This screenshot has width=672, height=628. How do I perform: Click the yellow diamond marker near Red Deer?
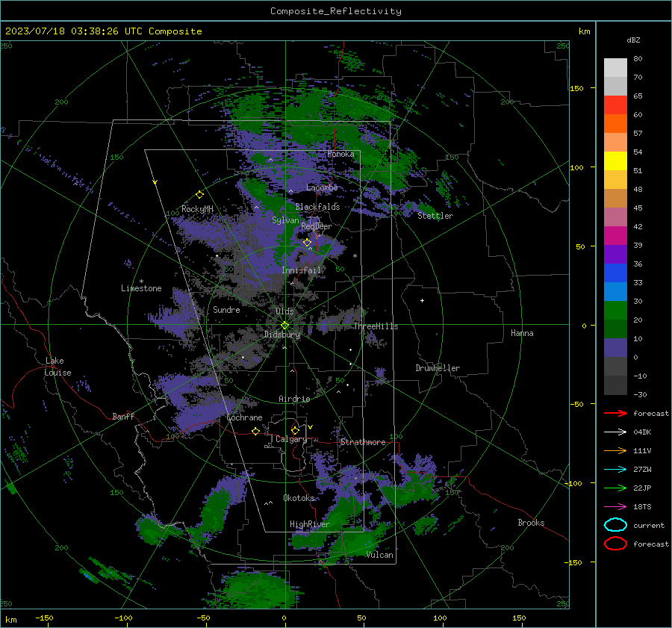(307, 243)
